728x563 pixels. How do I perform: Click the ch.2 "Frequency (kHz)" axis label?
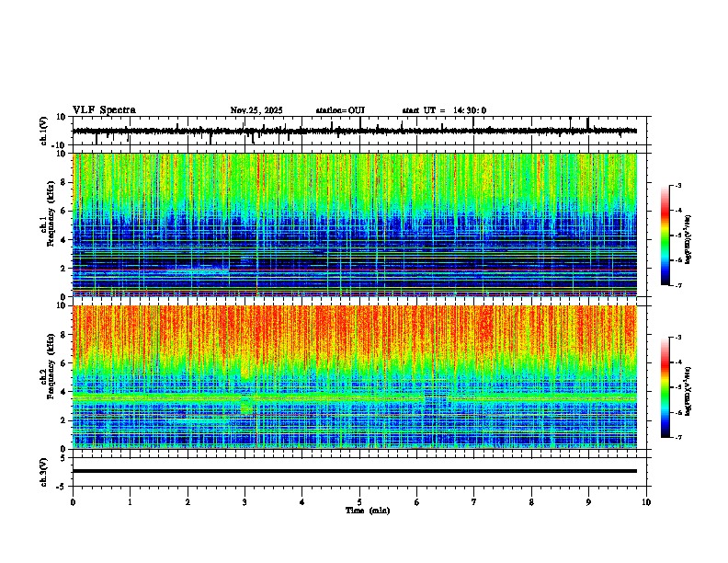(51, 366)
